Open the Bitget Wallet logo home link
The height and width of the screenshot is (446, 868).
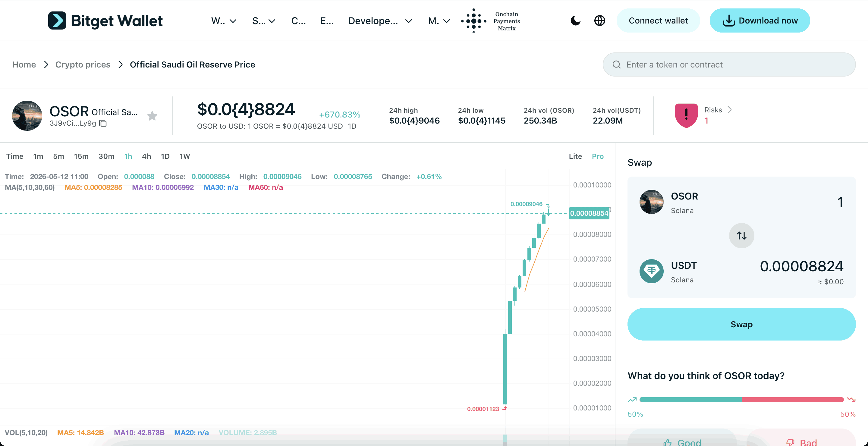(105, 20)
